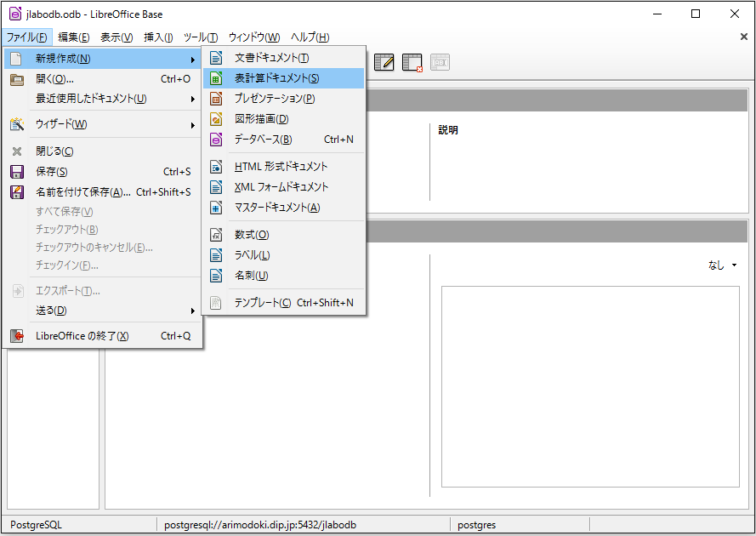Click the template icon beside テンプレート

[x=216, y=303]
